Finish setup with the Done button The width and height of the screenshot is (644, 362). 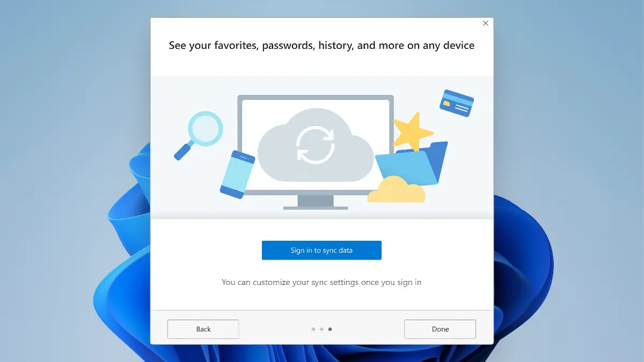point(440,329)
